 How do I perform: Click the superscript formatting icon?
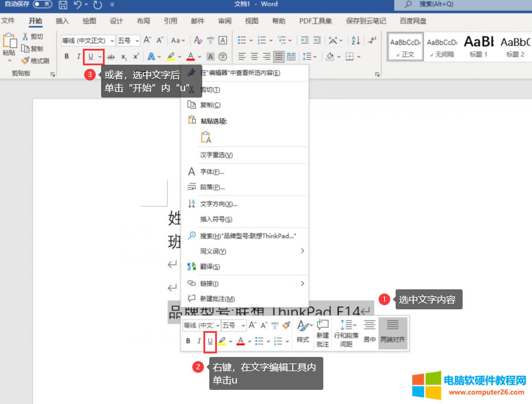136,56
